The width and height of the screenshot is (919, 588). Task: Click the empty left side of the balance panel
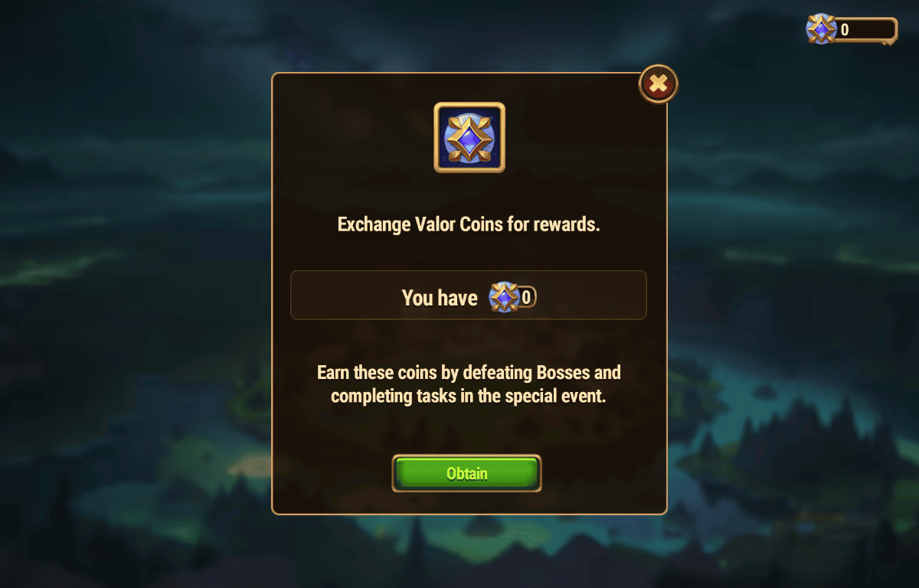pos(346,295)
